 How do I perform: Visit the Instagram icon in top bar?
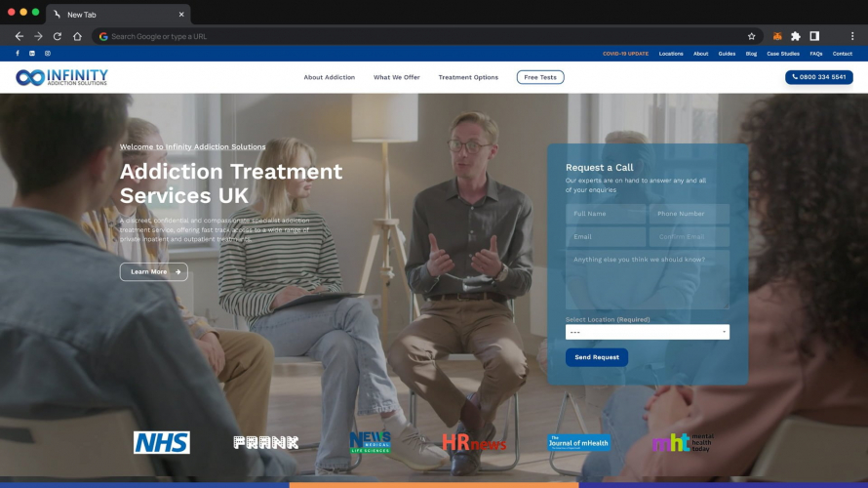pyautogui.click(x=48, y=53)
